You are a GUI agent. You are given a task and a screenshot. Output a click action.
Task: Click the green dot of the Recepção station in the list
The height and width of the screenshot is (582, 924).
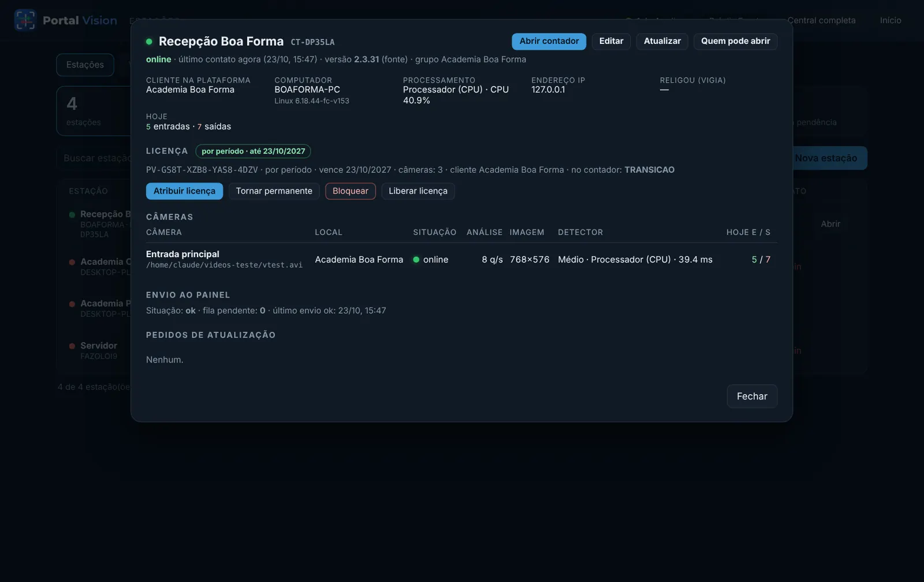pyautogui.click(x=72, y=214)
